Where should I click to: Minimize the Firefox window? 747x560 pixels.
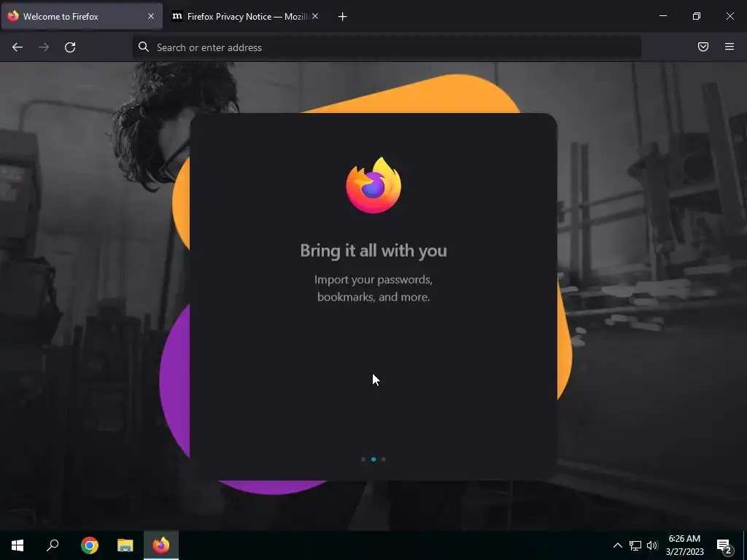tap(662, 16)
